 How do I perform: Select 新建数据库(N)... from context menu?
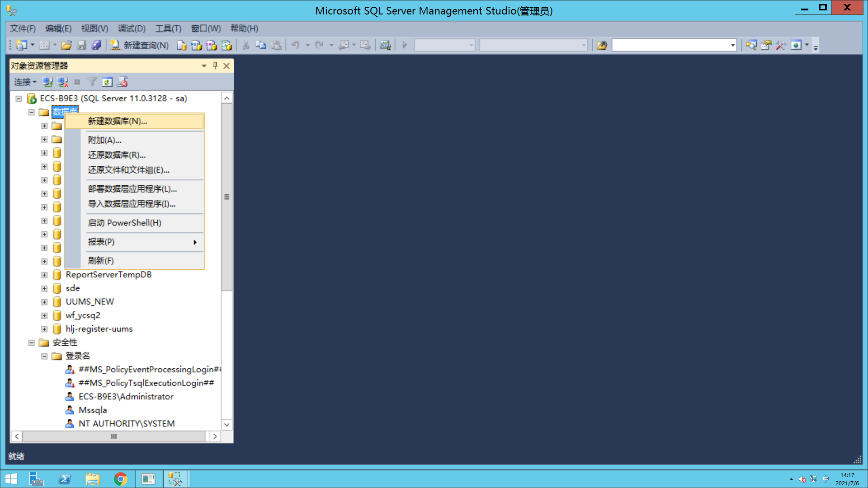[x=118, y=121]
